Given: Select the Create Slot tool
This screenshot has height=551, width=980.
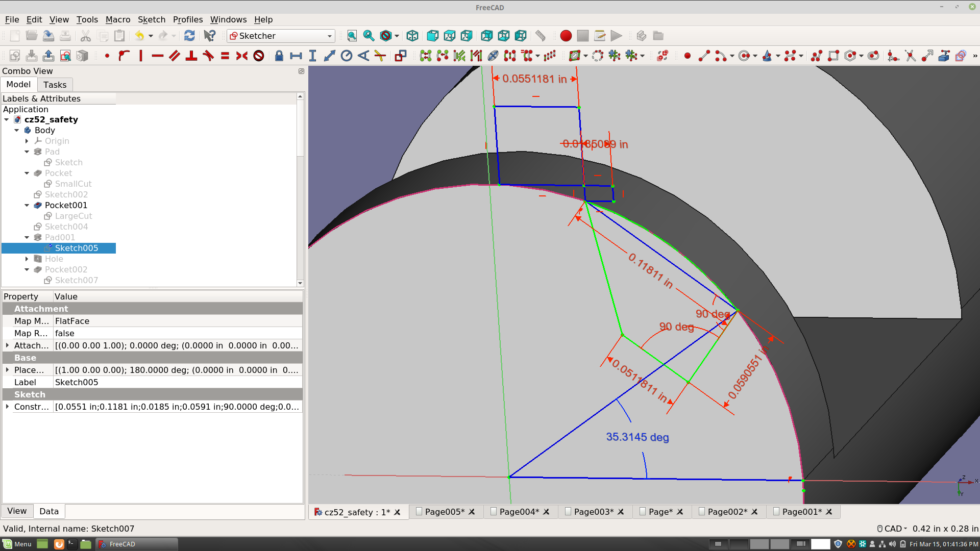Looking at the screenshot, I should tap(873, 56).
